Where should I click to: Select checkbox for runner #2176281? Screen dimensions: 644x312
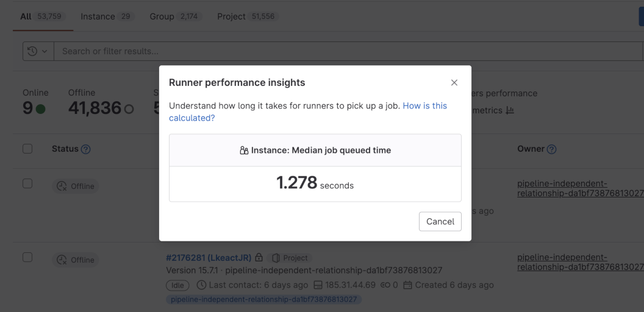(27, 257)
